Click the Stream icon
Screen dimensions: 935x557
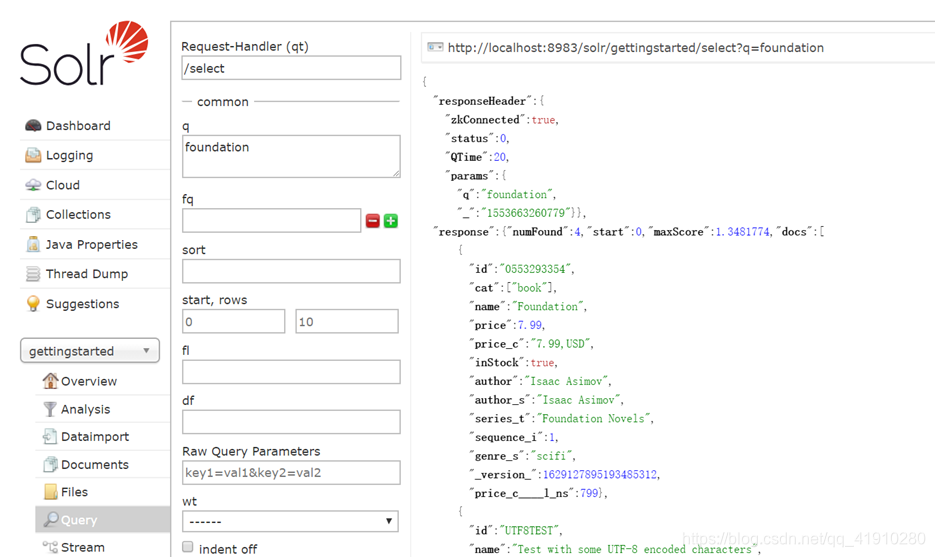click(x=51, y=547)
